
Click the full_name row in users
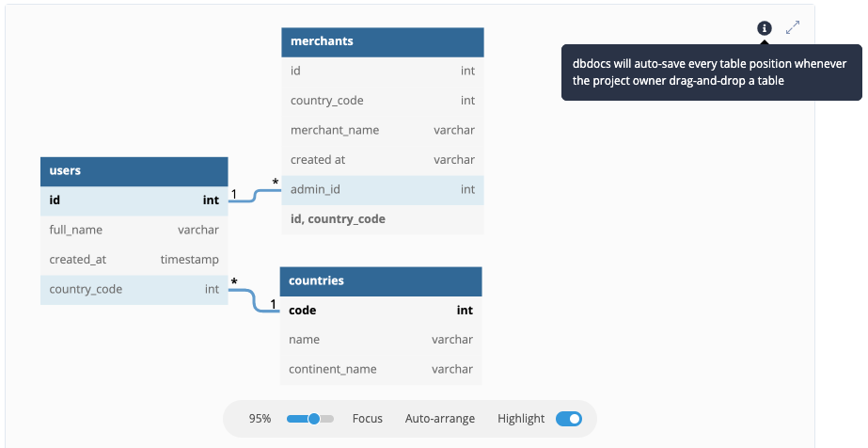[x=134, y=230]
